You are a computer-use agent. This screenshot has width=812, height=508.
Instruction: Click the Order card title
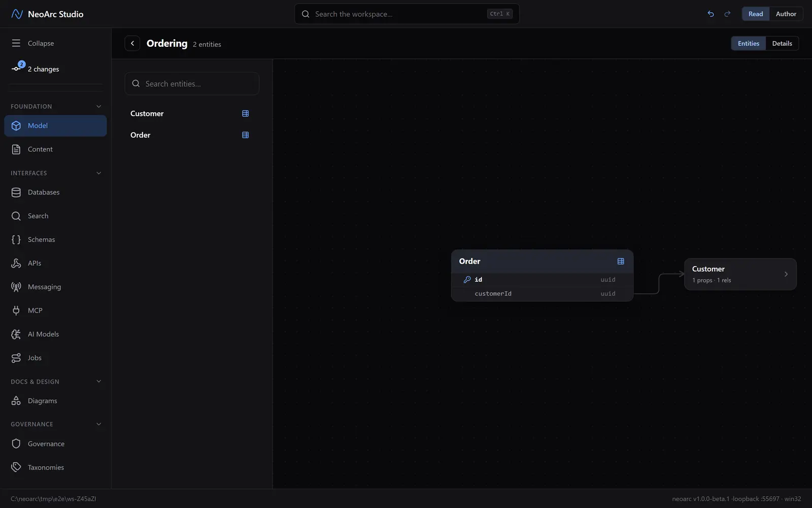coord(469,261)
